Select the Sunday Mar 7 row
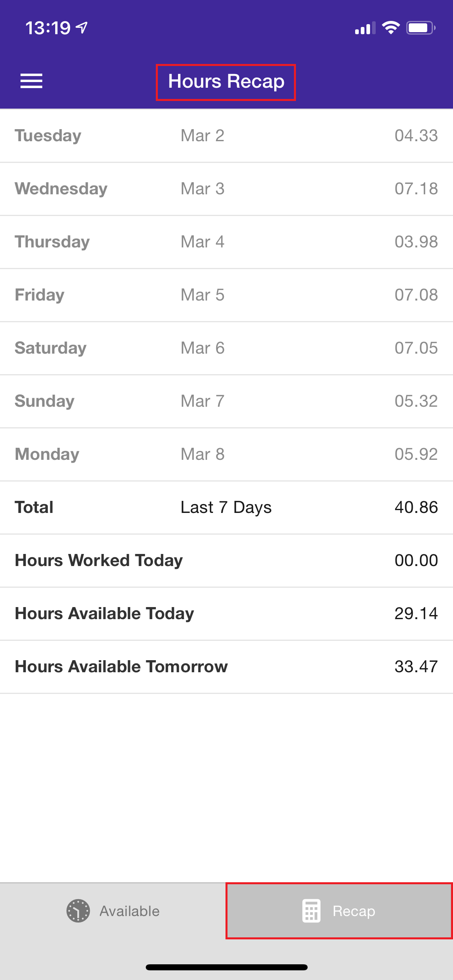Viewport: 453px width, 980px height. 226,401
